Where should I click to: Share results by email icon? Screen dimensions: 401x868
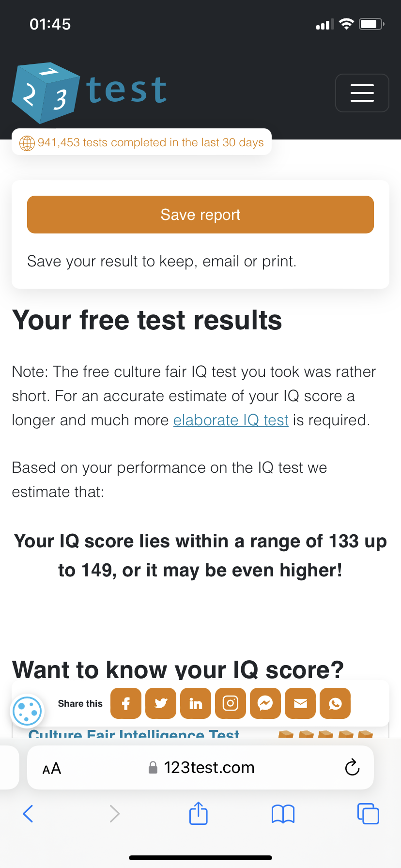tap(300, 703)
